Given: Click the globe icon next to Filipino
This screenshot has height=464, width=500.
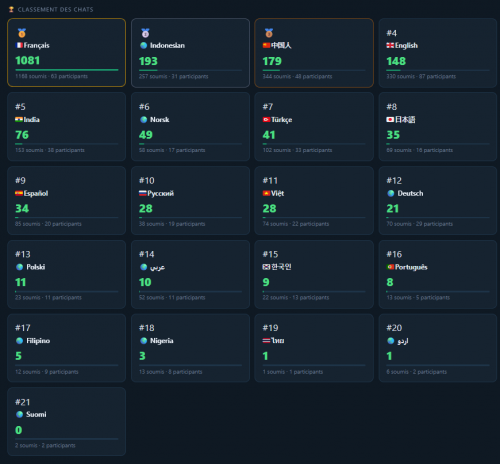Looking at the screenshot, I should (x=20, y=341).
